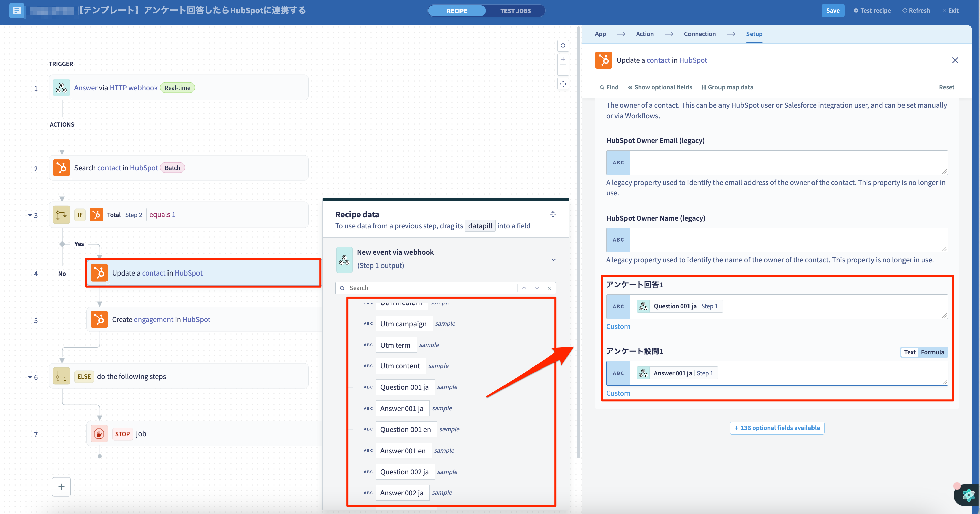The height and width of the screenshot is (514, 980).
Task: Open the Setup tab in setup wizard
Action: 754,34
